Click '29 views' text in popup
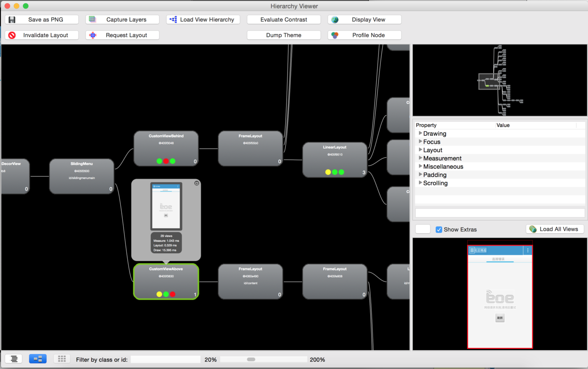Screen dimensions: 588x369 [x=166, y=236]
